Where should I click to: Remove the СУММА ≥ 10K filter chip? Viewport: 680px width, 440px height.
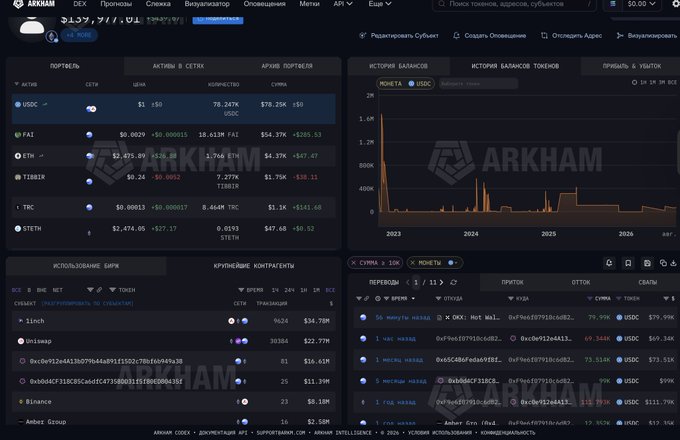tap(353, 263)
